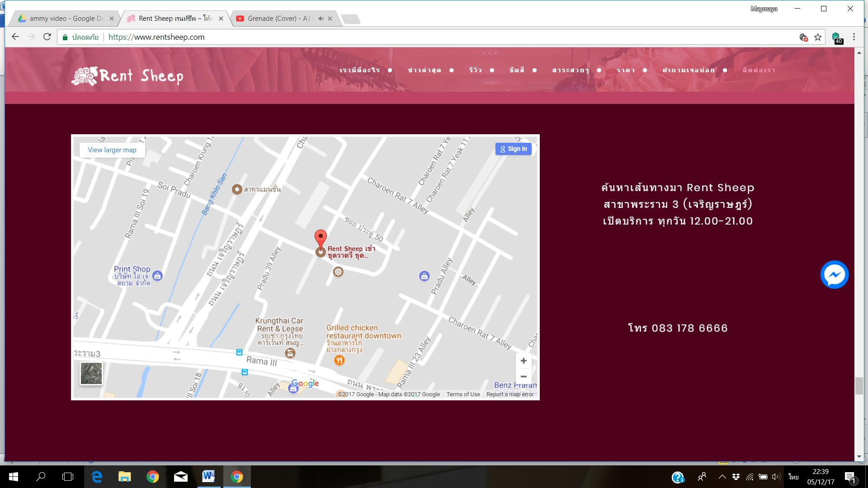Open the Action Center notifications

(x=850, y=477)
